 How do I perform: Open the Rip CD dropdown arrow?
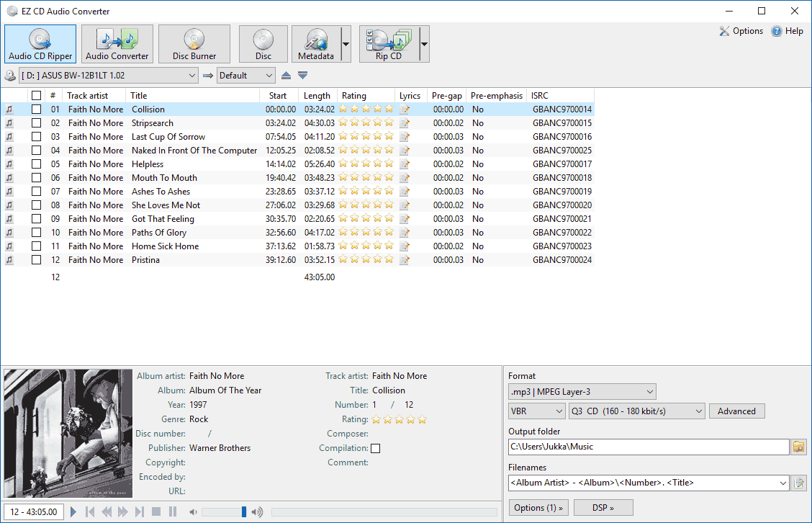coord(424,44)
